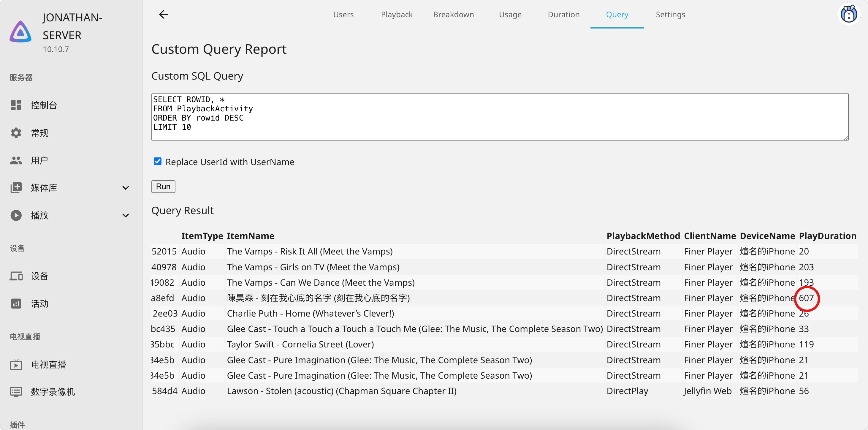Click the Jellyfin logo icon
Image resolution: width=868 pixels, height=430 pixels.
point(20,31)
